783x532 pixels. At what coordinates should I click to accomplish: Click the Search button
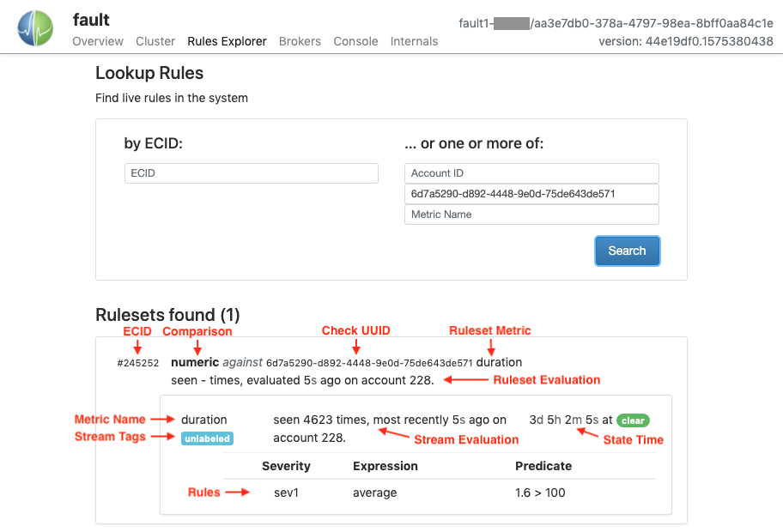click(627, 251)
